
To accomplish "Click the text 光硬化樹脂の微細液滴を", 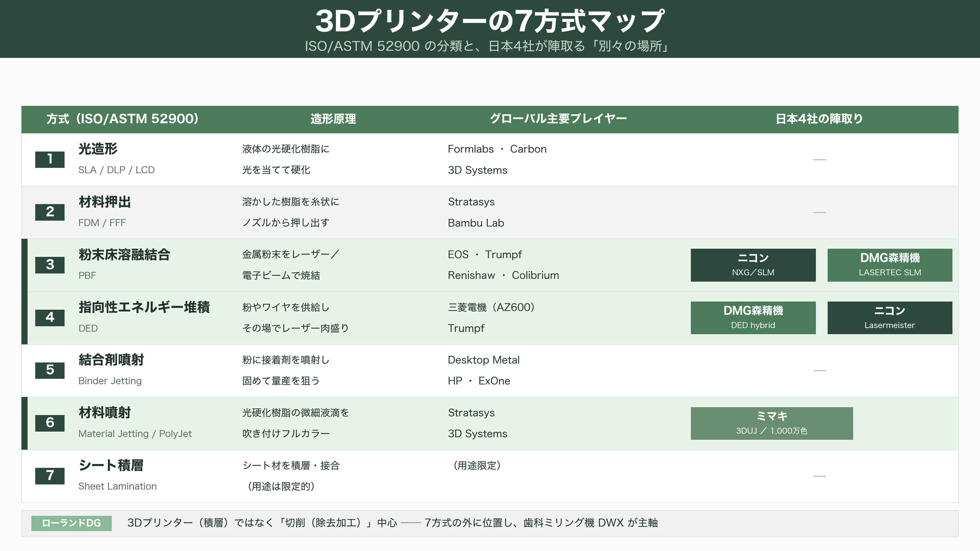I will click(296, 413).
